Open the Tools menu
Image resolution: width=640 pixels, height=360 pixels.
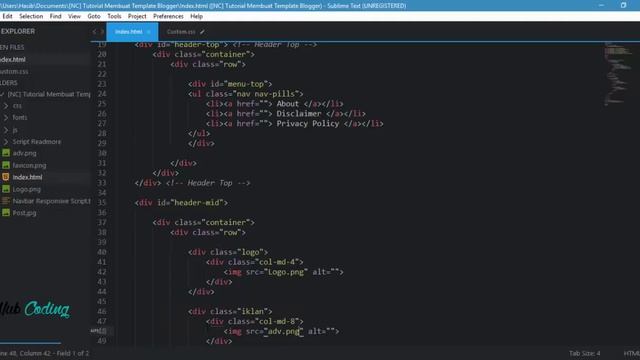point(114,16)
